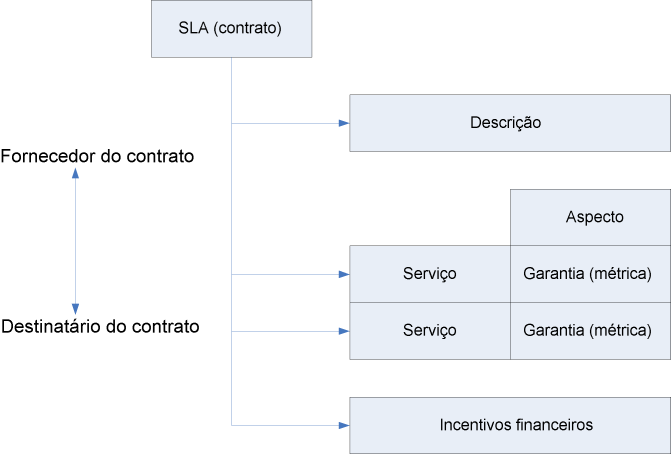Click the arrowhead pointing at upper Serviço

(343, 273)
